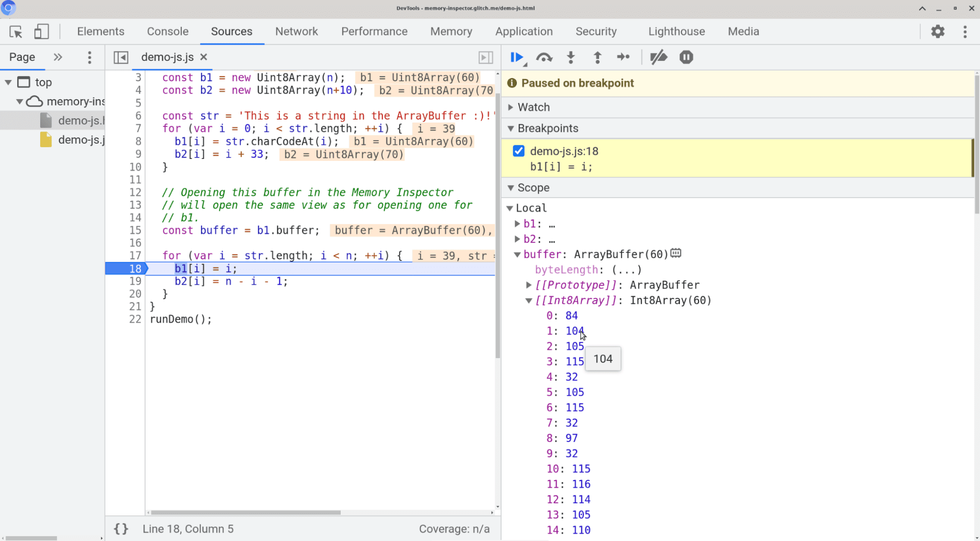Screen dimensions: 980x541
Task: Click the Step out of current function icon
Action: (597, 57)
